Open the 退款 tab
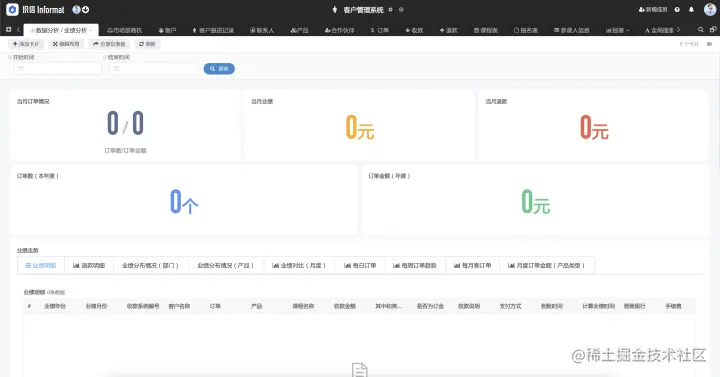This screenshot has height=377, width=720. point(449,30)
